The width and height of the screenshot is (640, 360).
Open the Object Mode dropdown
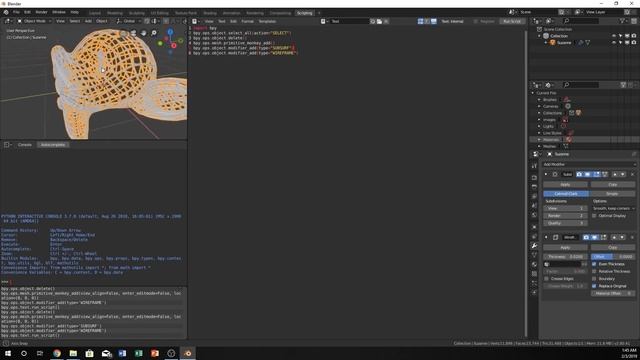click(34, 21)
